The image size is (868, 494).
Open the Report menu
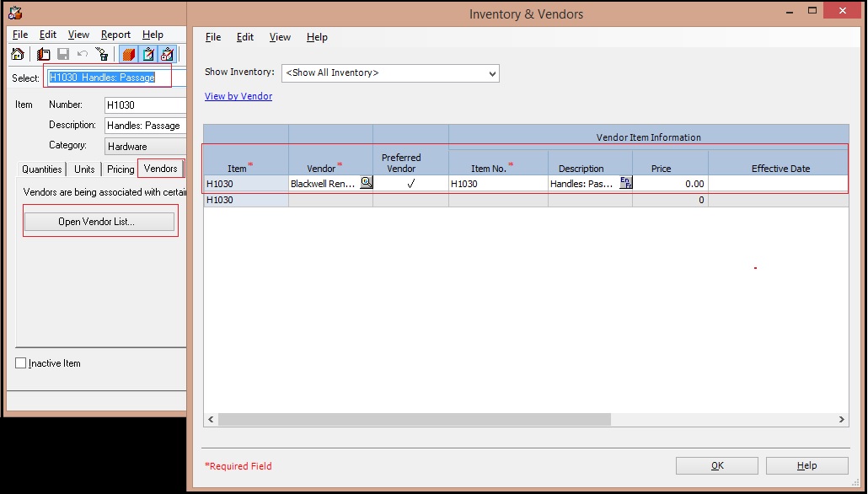[115, 35]
